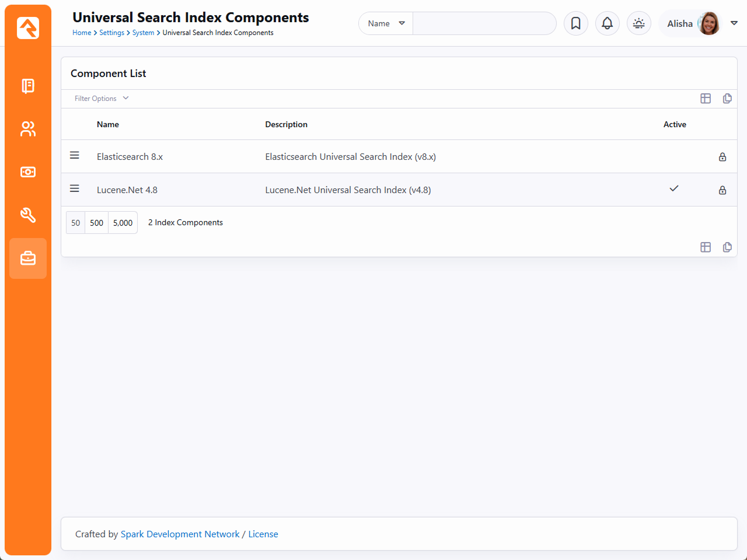Click the security lock for Elasticsearch 8.x

tap(722, 157)
